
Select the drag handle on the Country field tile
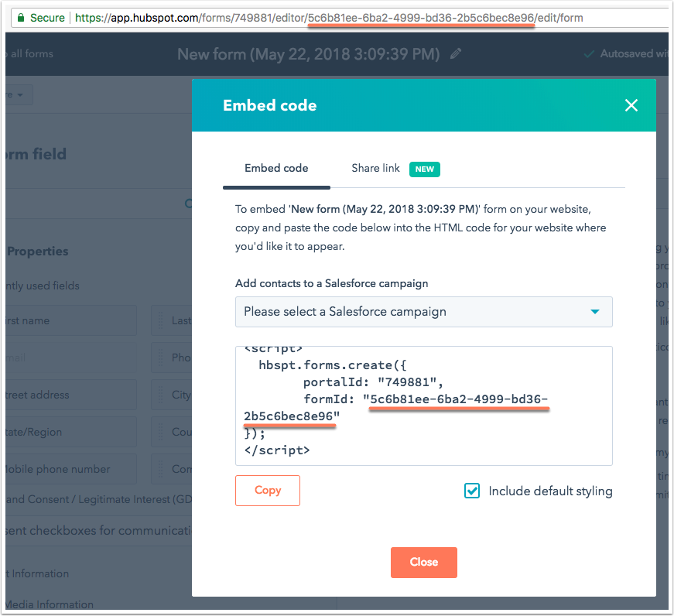(x=161, y=432)
